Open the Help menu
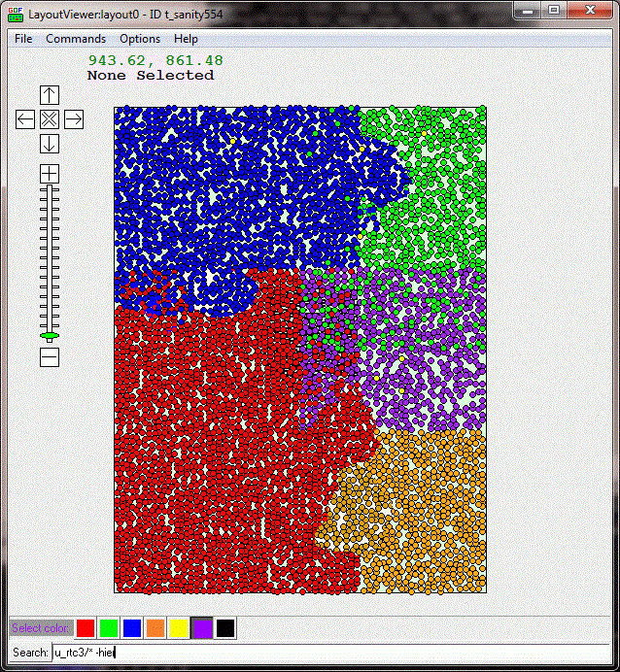This screenshot has width=620, height=672. (186, 39)
